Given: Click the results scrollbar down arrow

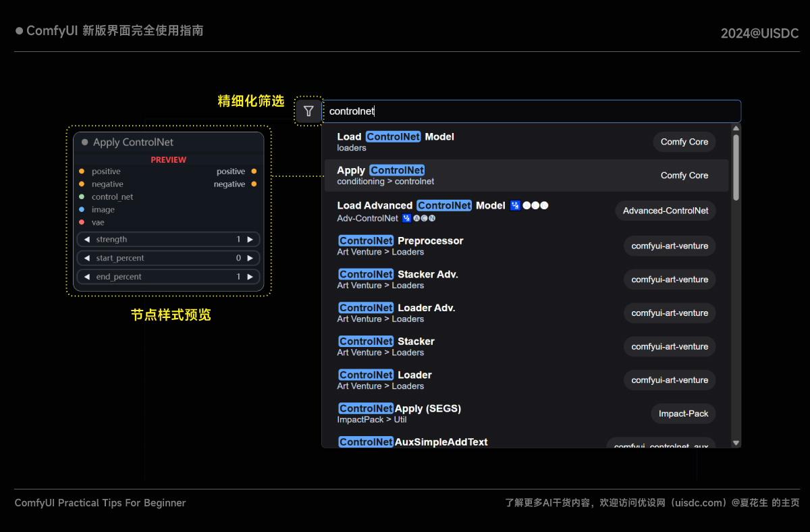Looking at the screenshot, I should 736,443.
